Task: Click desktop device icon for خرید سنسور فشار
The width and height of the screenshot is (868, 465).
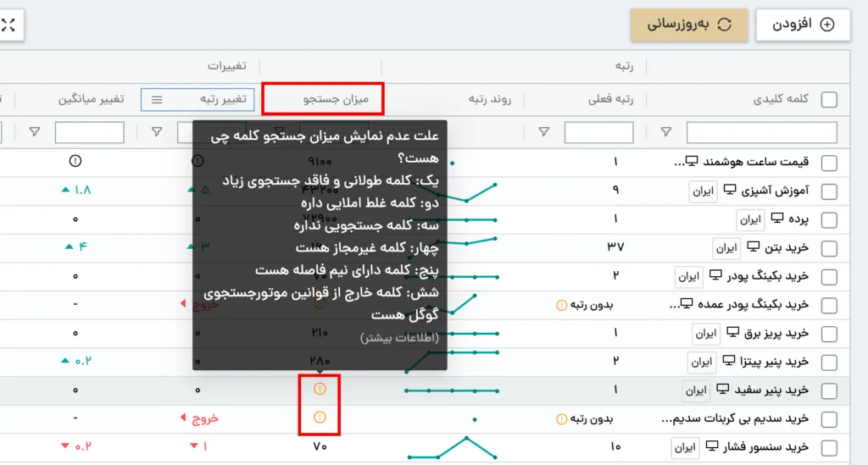Action: [712, 446]
